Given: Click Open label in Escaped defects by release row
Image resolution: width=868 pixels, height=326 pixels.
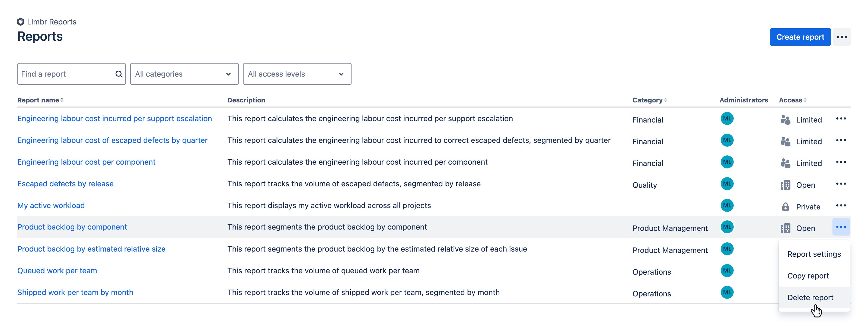Looking at the screenshot, I should pyautogui.click(x=805, y=185).
